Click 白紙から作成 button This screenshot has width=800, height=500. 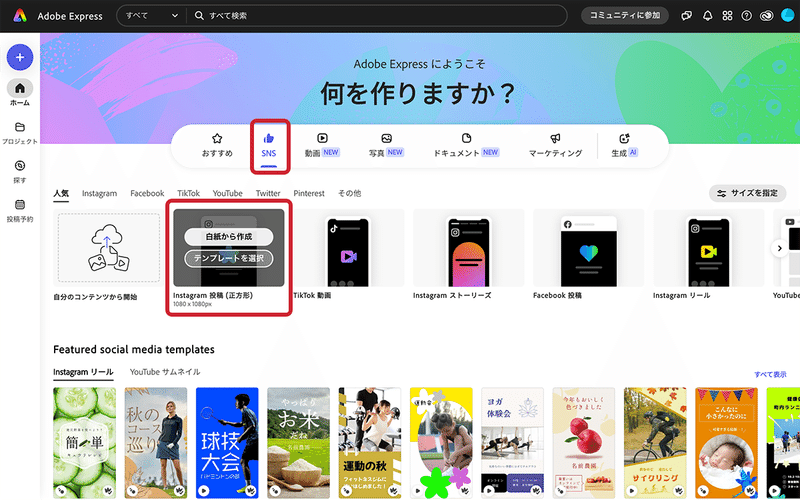point(229,237)
